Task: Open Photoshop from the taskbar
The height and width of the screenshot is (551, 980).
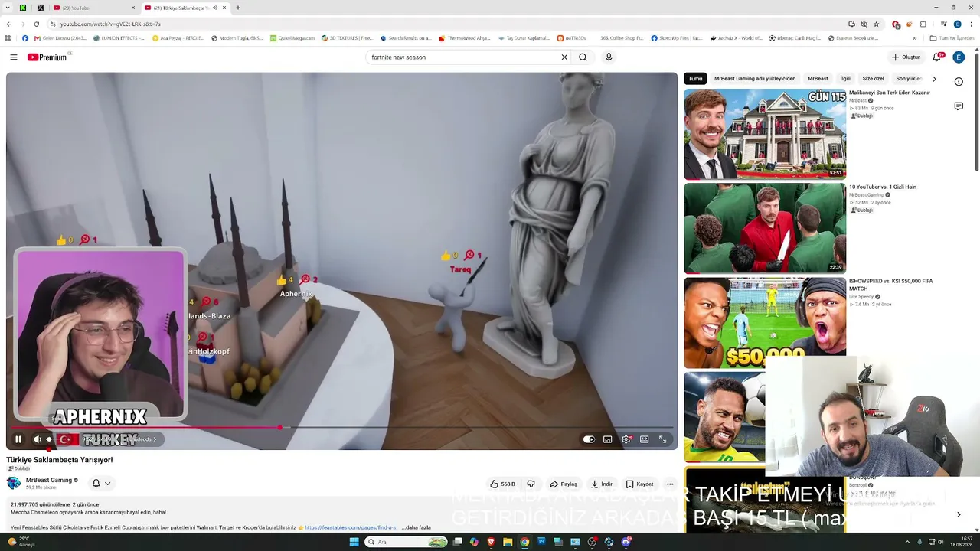Action: (541, 542)
